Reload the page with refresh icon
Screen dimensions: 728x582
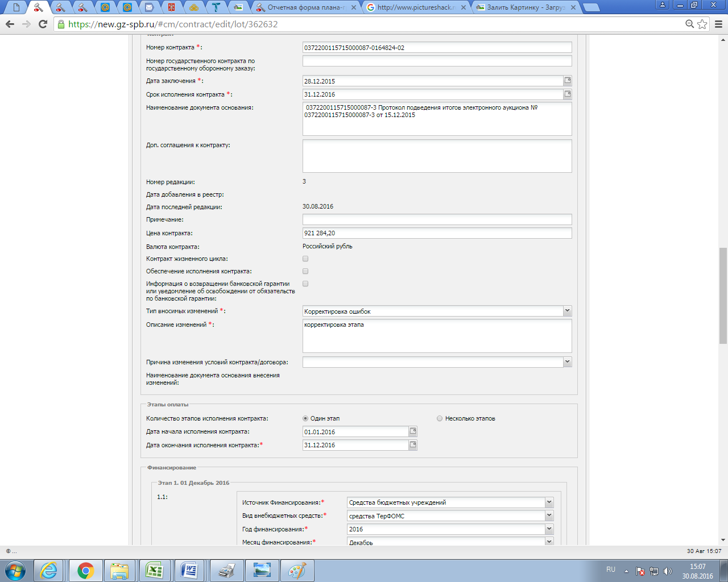[x=43, y=24]
